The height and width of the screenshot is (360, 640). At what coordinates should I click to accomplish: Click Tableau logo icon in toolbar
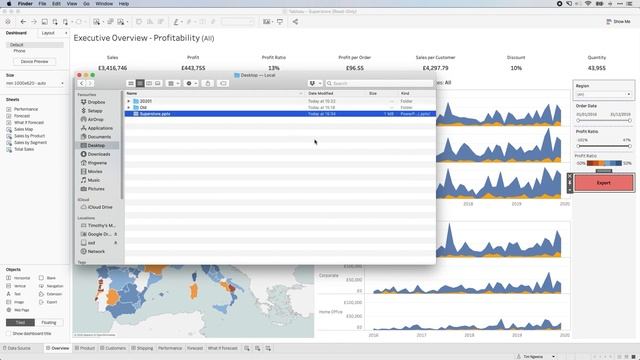[x=8, y=22]
